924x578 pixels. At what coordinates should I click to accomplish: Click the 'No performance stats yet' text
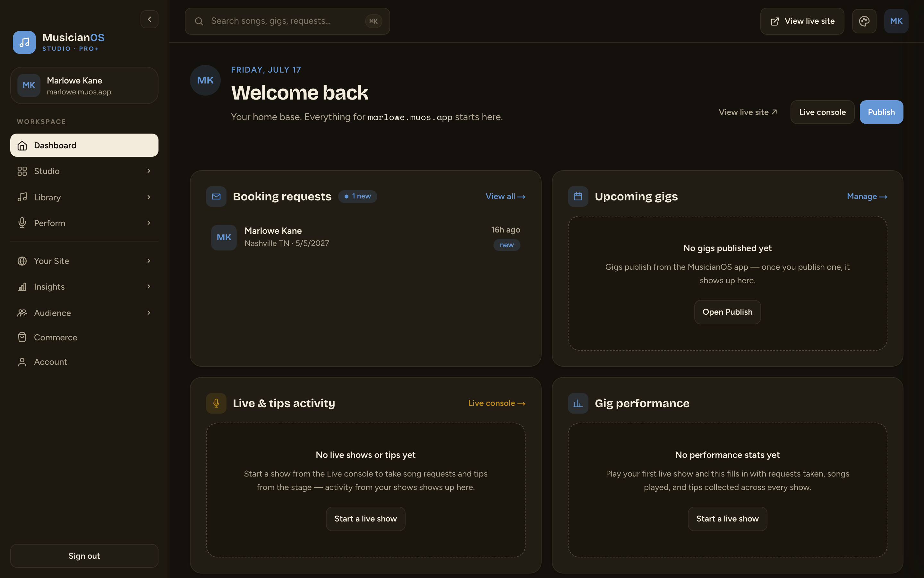pyautogui.click(x=727, y=455)
